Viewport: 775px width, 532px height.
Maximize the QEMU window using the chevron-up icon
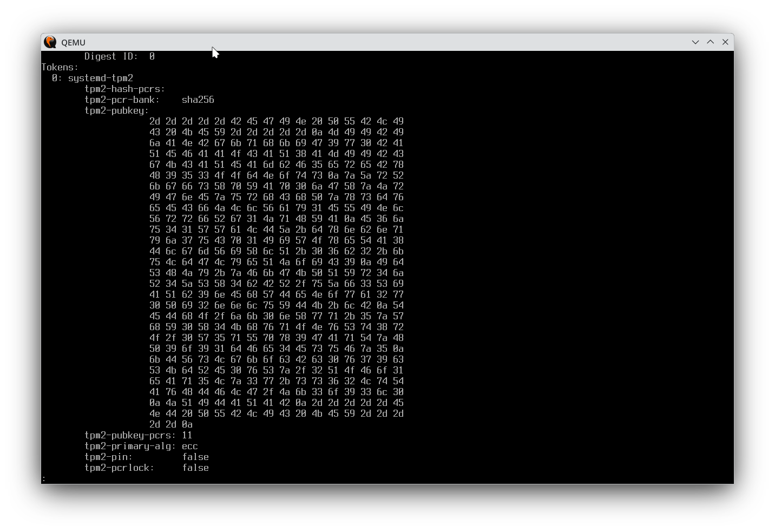point(711,42)
